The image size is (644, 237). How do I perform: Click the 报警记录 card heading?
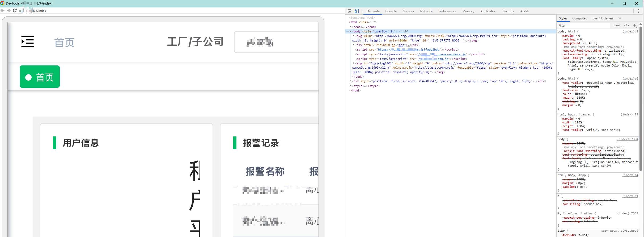click(x=261, y=143)
